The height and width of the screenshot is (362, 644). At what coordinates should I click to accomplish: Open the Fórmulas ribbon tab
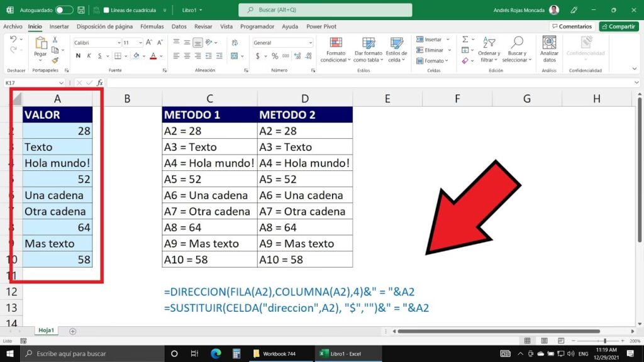(x=152, y=26)
